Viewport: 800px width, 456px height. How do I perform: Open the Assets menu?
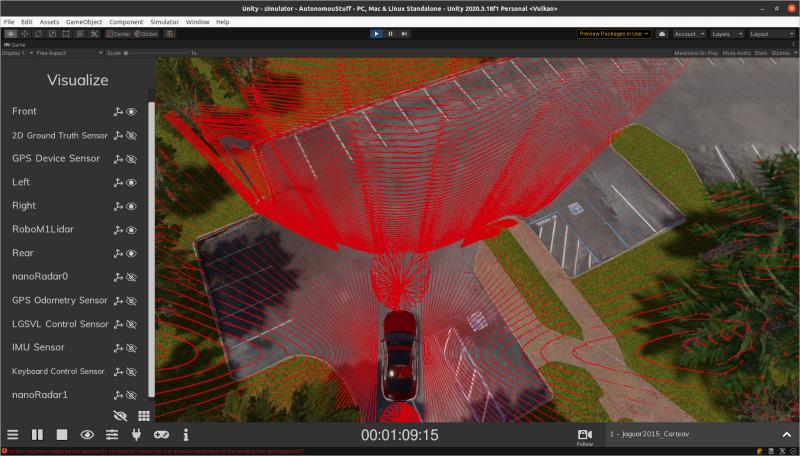coord(49,22)
